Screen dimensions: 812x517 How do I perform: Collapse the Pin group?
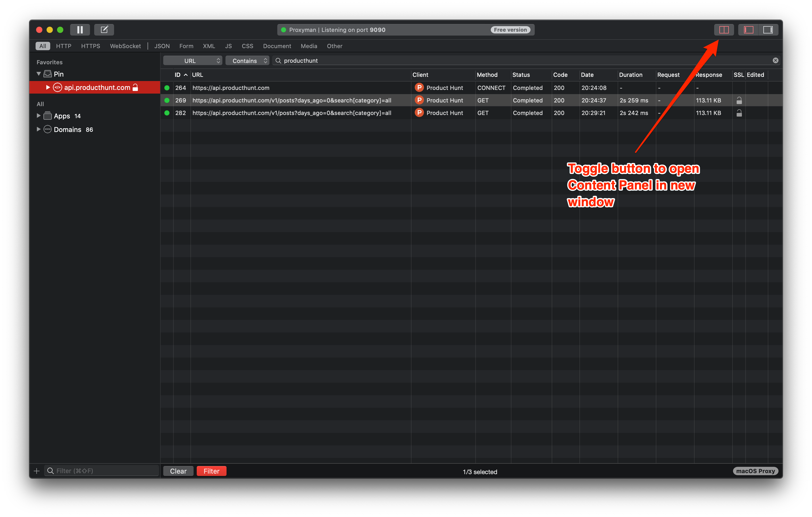39,74
